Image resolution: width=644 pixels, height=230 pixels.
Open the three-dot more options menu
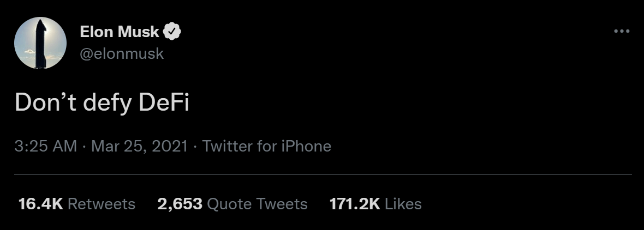tap(622, 31)
